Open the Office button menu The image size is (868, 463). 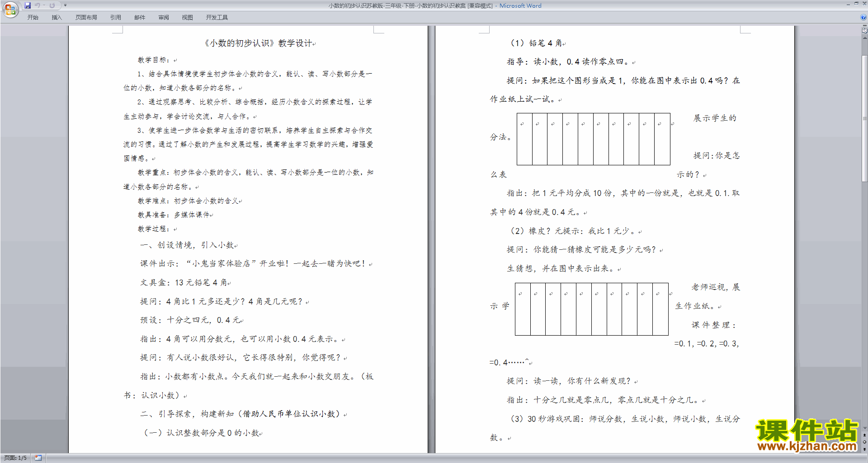pyautogui.click(x=10, y=9)
